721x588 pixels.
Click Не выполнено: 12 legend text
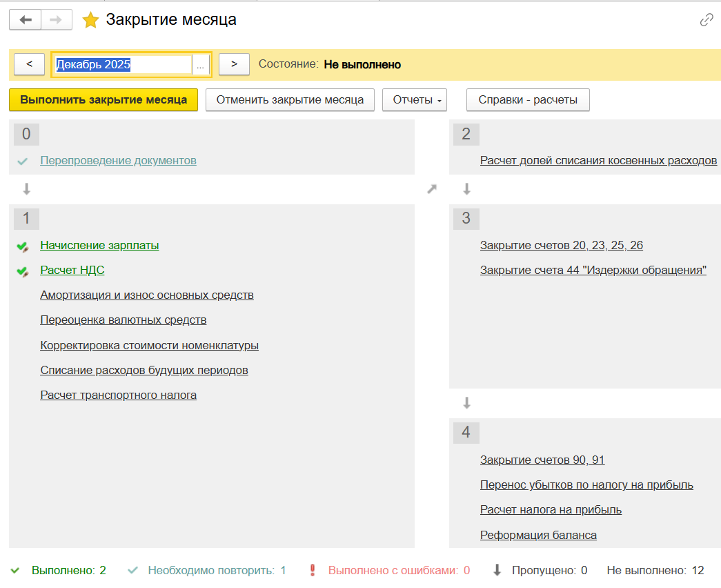tap(655, 570)
